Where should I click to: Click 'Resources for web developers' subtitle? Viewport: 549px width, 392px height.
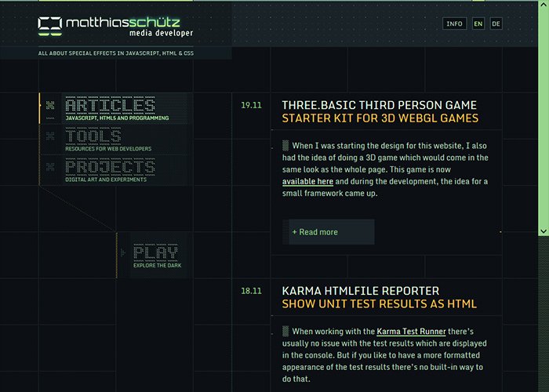click(108, 149)
